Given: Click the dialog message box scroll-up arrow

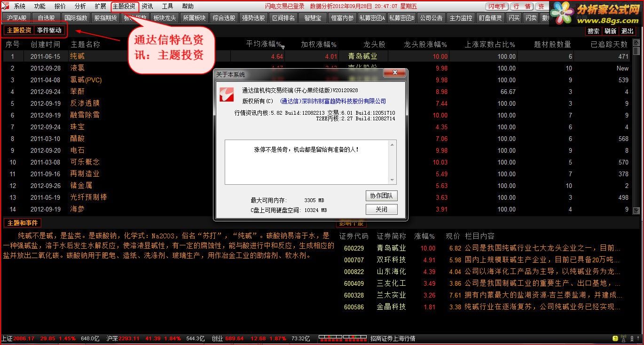Looking at the screenshot, I should point(392,144).
